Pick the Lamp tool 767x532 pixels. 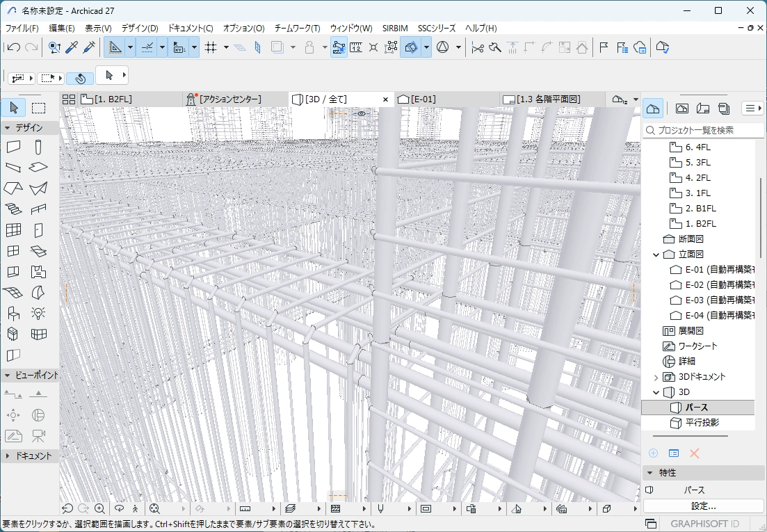pyautogui.click(x=38, y=313)
